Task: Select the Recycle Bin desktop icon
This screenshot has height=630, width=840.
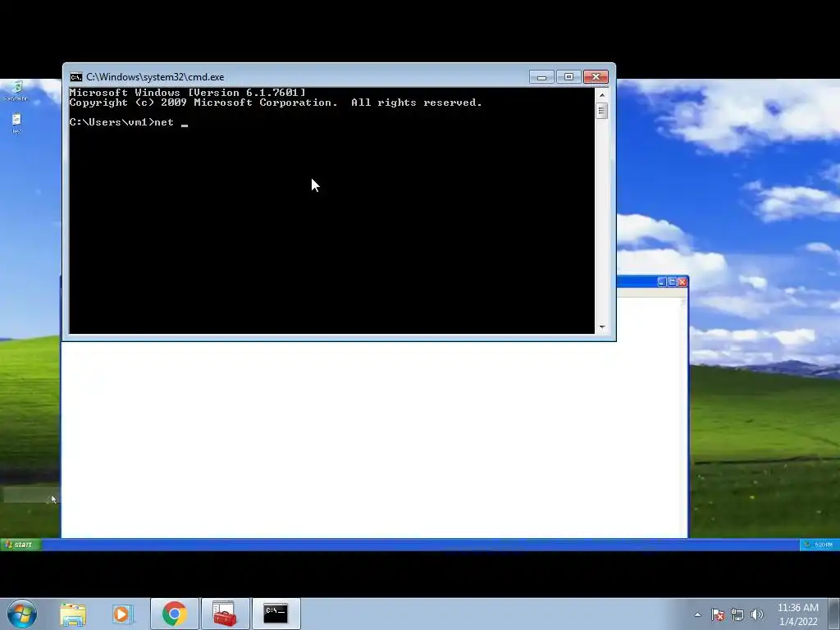Action: point(16,91)
